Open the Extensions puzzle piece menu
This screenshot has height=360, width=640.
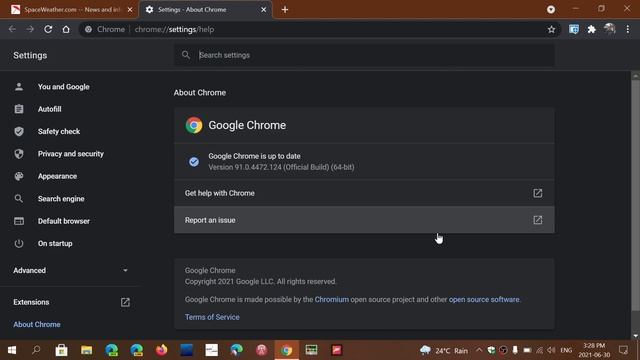(x=591, y=29)
